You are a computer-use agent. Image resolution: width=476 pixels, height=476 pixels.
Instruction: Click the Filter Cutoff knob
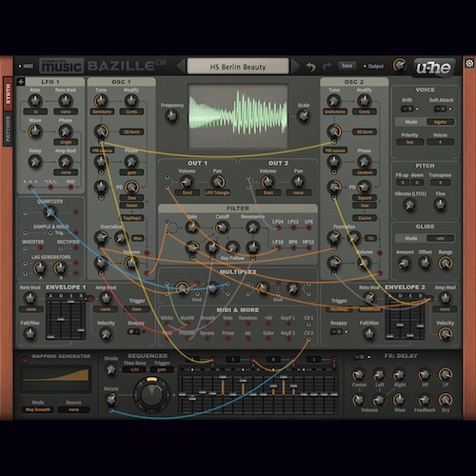(x=222, y=228)
